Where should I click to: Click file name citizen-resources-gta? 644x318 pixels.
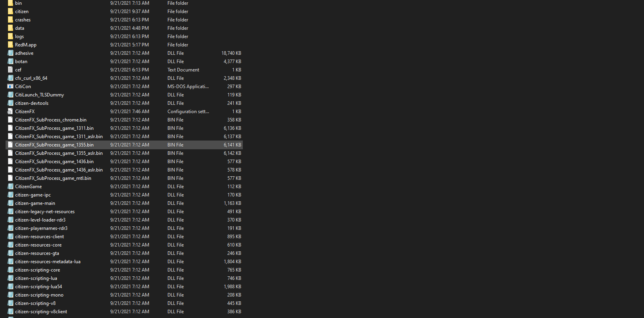pos(37,253)
